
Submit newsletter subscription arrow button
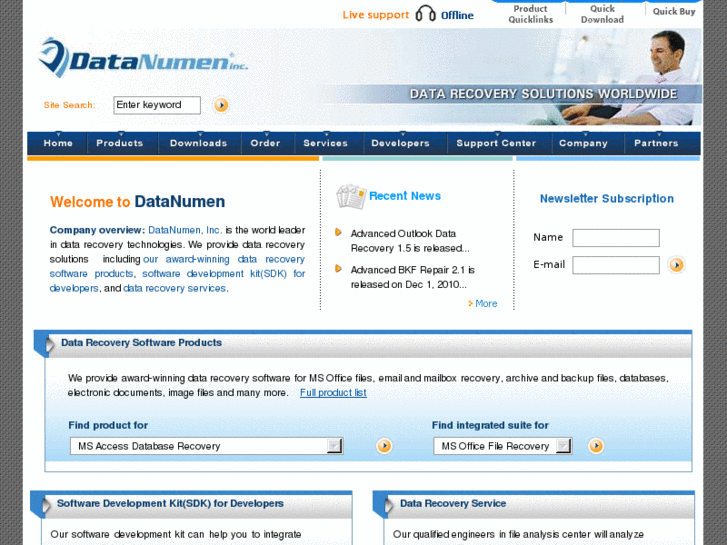676,265
